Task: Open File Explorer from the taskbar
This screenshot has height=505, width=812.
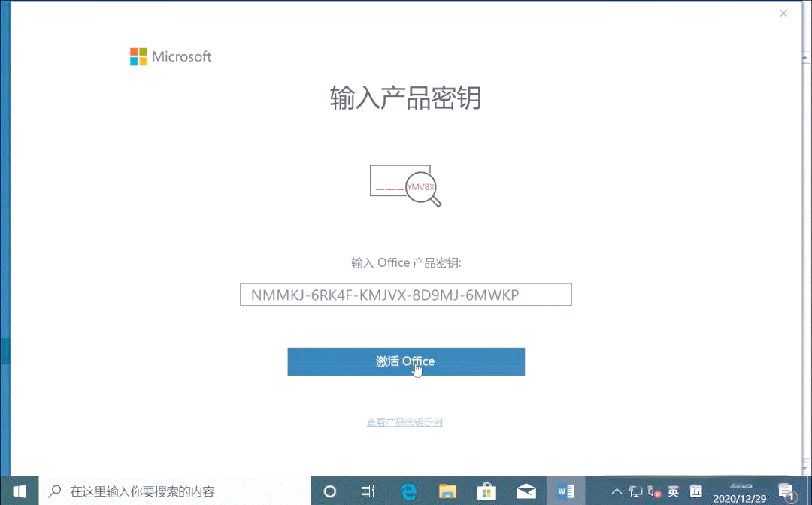Action: tap(447, 491)
